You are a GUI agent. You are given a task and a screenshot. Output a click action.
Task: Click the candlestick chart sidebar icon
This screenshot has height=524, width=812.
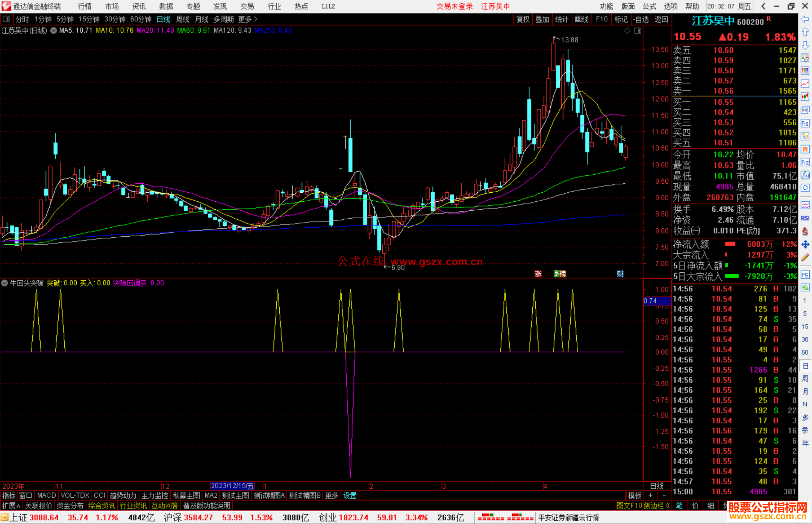pyautogui.click(x=805, y=97)
